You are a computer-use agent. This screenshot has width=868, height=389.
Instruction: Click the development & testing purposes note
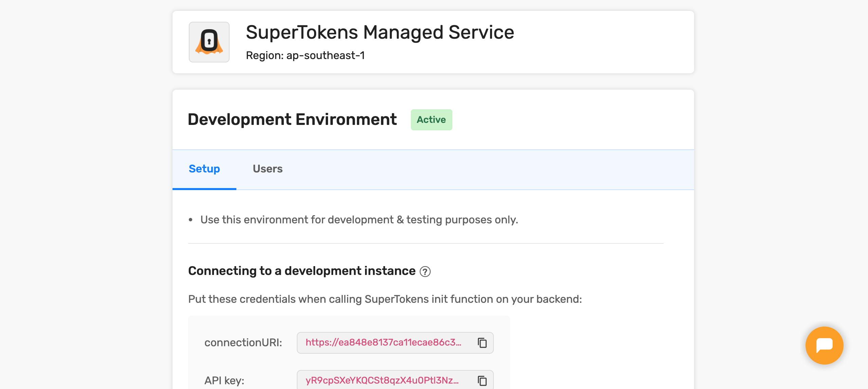pos(359,220)
